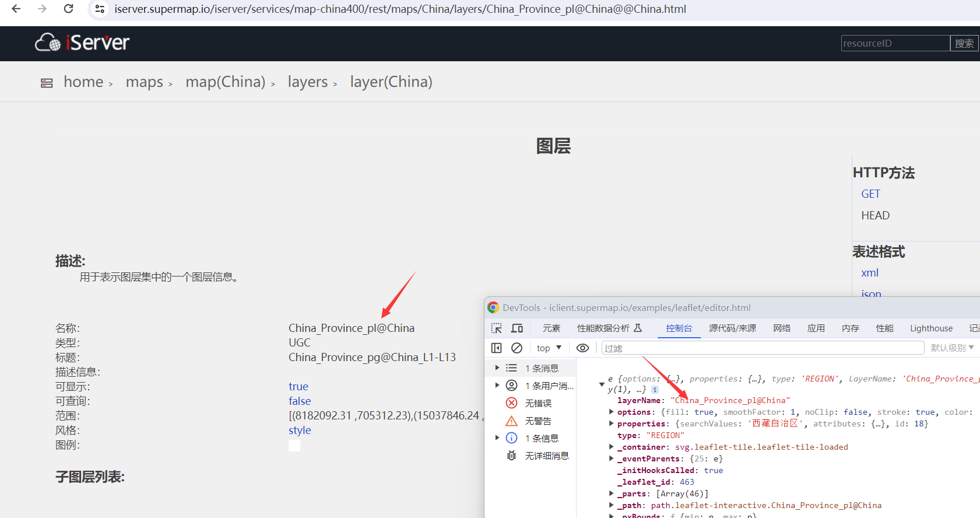Screen dimensions: 980x518
Task: Expand the _path property
Action: click(x=611, y=505)
